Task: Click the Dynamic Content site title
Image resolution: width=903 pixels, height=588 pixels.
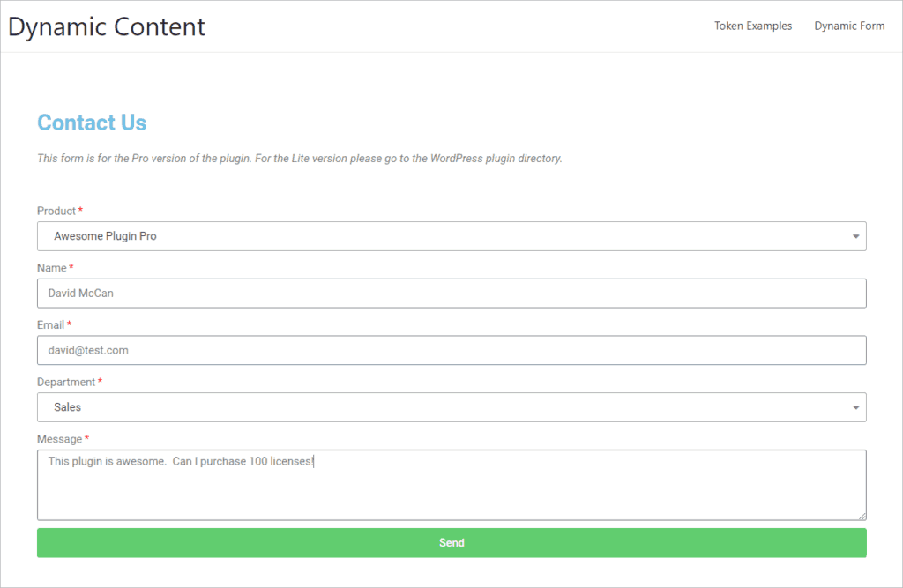Action: pos(107,26)
